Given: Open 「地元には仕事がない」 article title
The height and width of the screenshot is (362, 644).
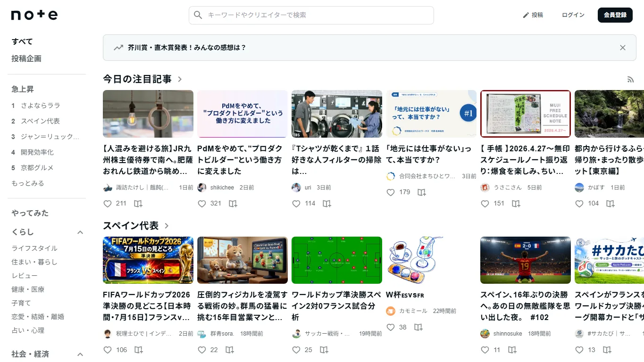Looking at the screenshot, I should tap(429, 154).
